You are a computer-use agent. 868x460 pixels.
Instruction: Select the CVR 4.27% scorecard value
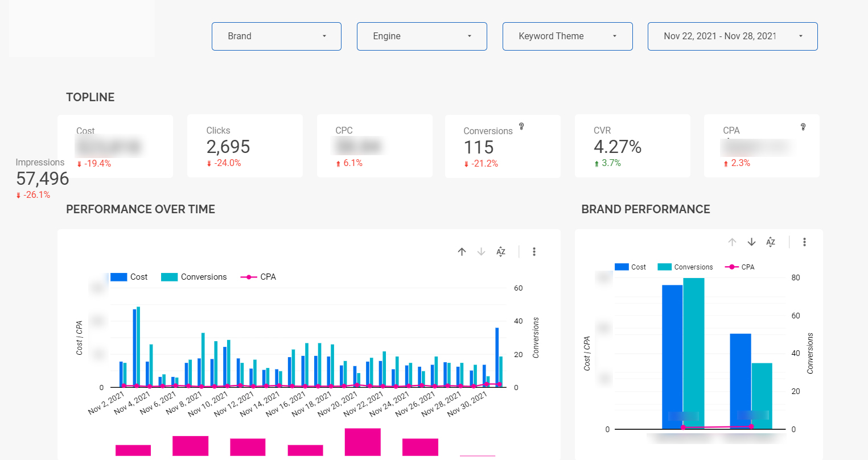618,147
